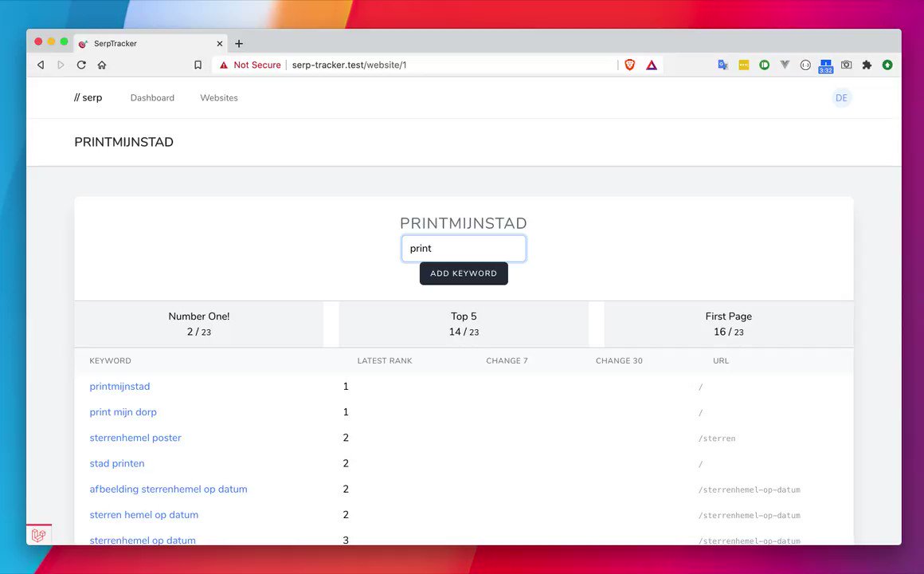The image size is (924, 574).
Task: Click the LATEST RANK column header
Action: [x=385, y=360]
